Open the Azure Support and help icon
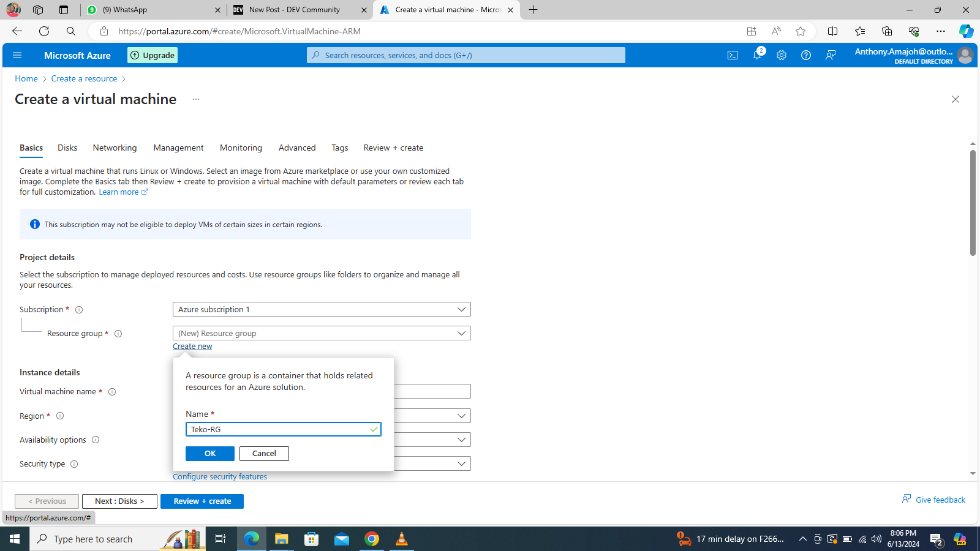This screenshot has width=980, height=551. (806, 55)
